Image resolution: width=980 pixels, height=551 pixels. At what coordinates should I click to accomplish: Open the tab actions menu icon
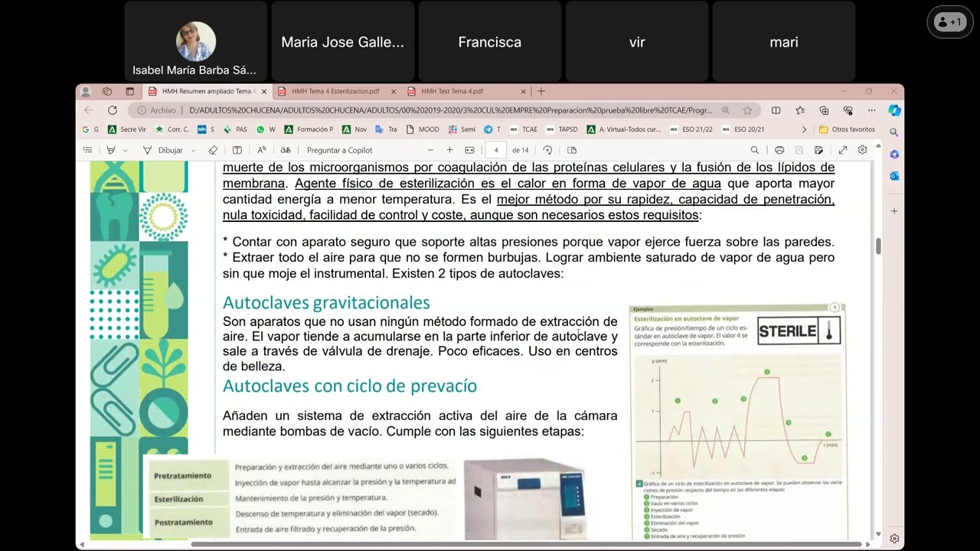point(129,91)
